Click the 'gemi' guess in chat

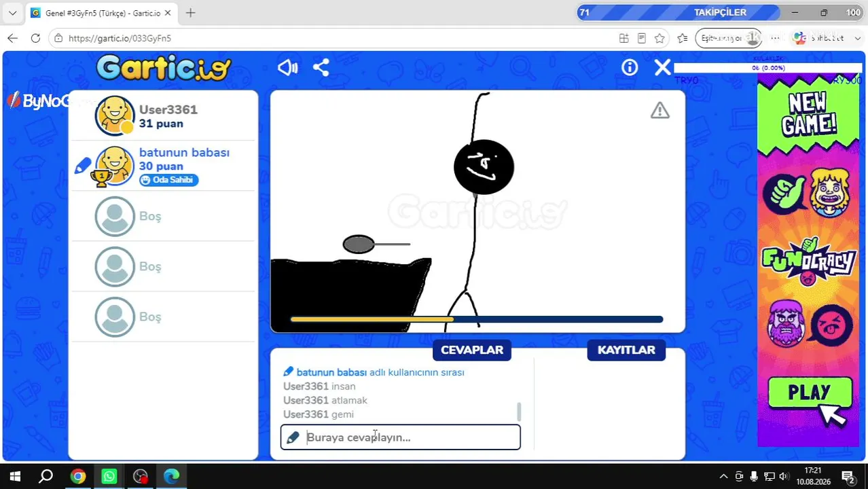tap(342, 414)
